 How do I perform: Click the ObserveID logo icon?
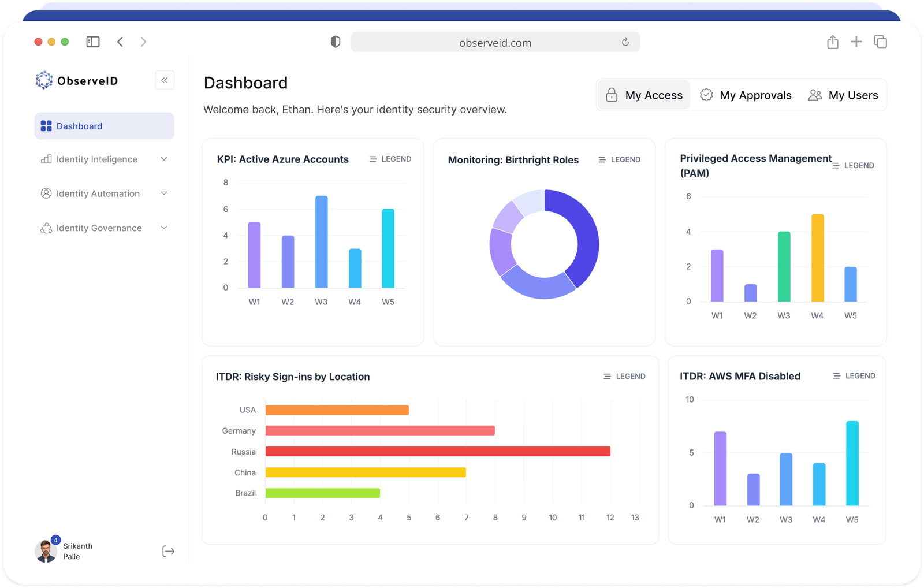coord(44,80)
